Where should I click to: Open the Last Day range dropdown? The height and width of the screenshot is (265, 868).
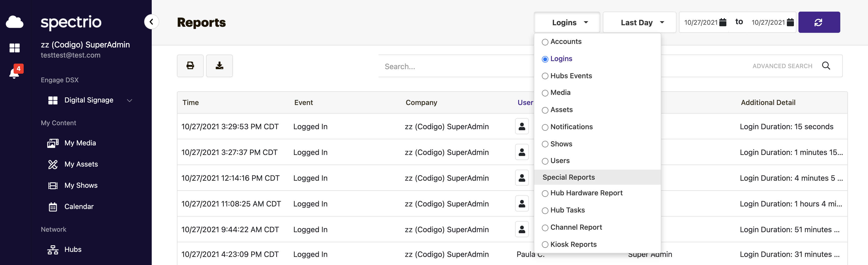639,22
